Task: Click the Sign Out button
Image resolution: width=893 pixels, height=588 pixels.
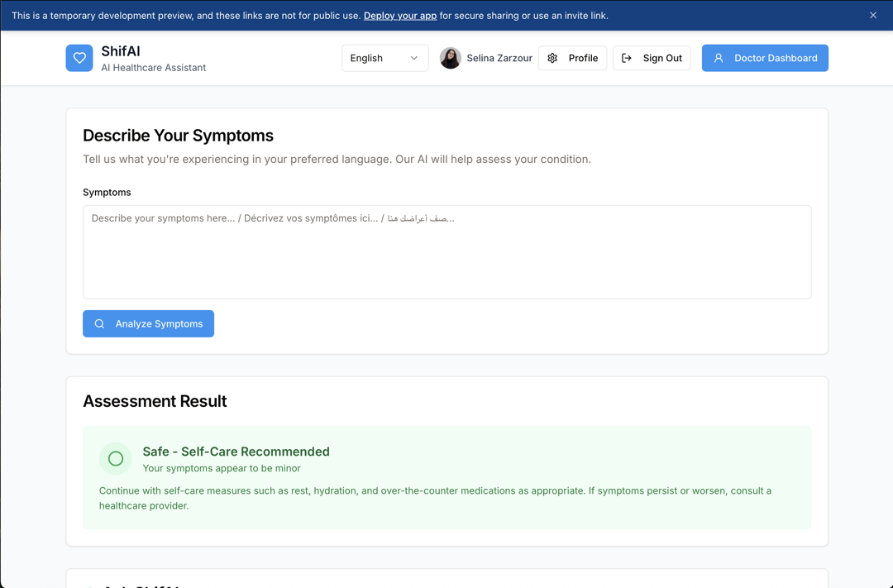Action: (661, 58)
